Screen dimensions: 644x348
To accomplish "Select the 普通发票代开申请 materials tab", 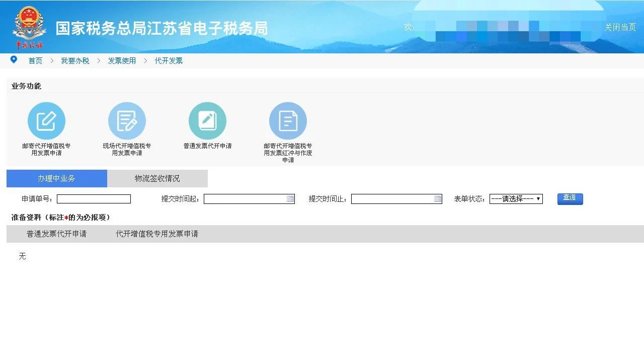I will coord(56,234).
